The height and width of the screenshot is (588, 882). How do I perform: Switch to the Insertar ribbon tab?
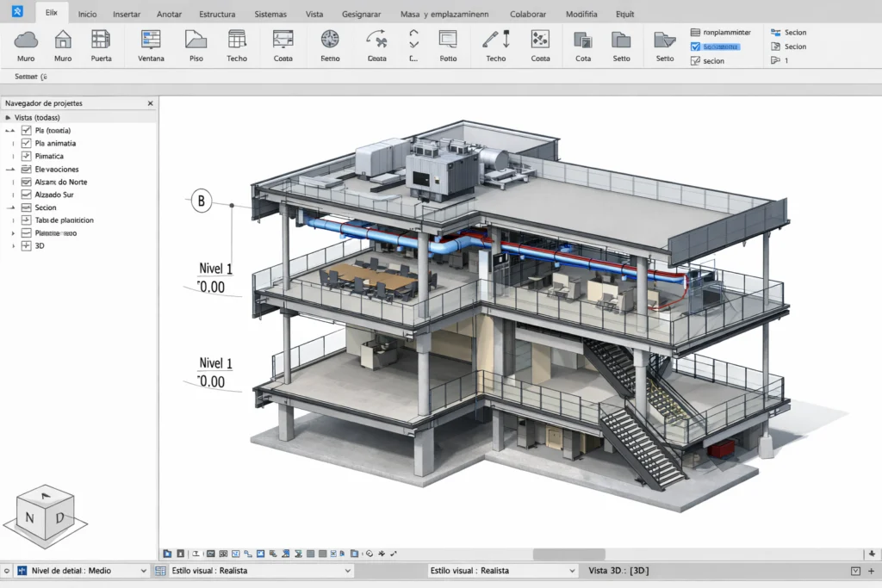126,14
